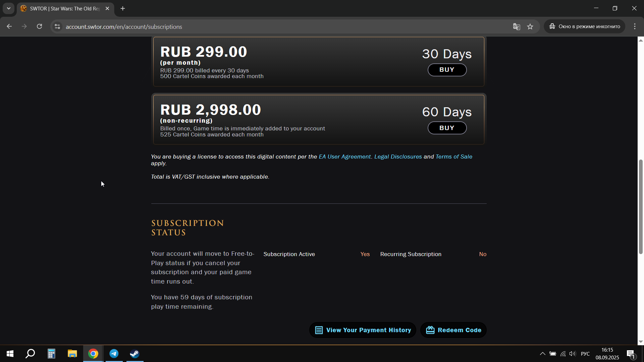Open Telegram from the taskbar

[114, 354]
